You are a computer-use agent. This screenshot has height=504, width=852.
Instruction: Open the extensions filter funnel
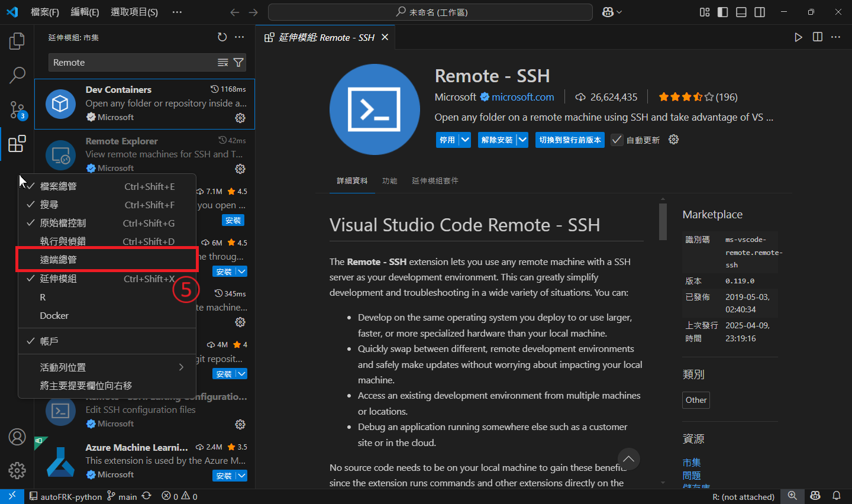click(x=238, y=63)
